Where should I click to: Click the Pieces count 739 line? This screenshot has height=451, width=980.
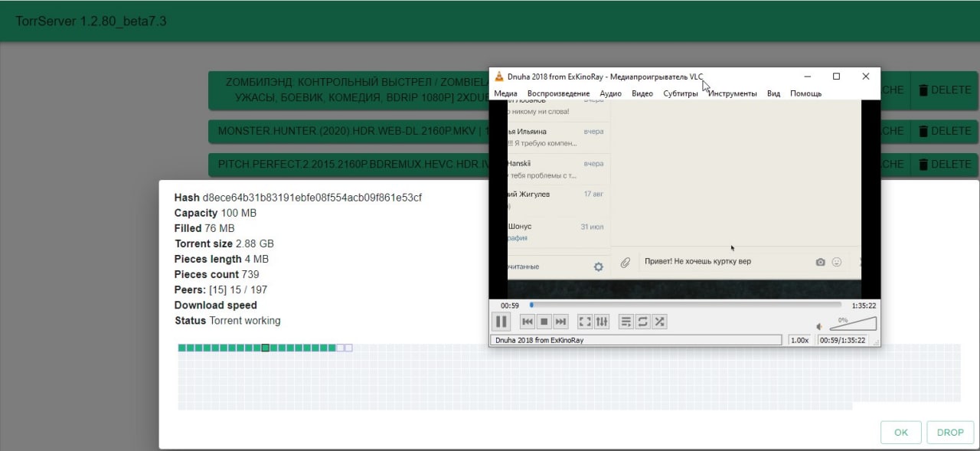217,274
